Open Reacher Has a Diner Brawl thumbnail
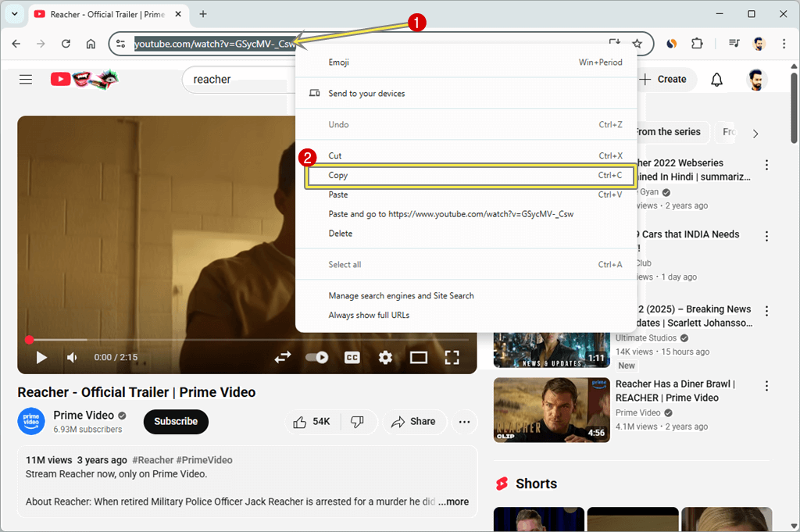This screenshot has height=532, width=800. coord(552,410)
